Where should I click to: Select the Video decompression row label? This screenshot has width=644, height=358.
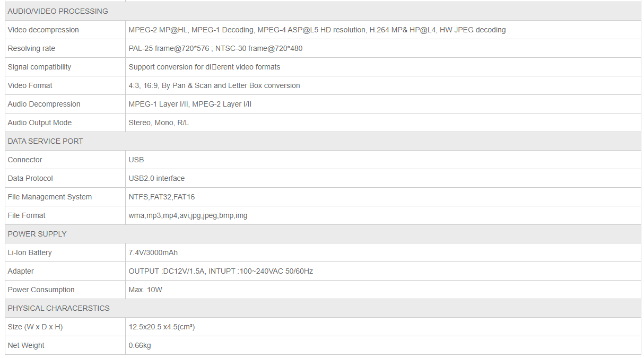[x=43, y=30]
